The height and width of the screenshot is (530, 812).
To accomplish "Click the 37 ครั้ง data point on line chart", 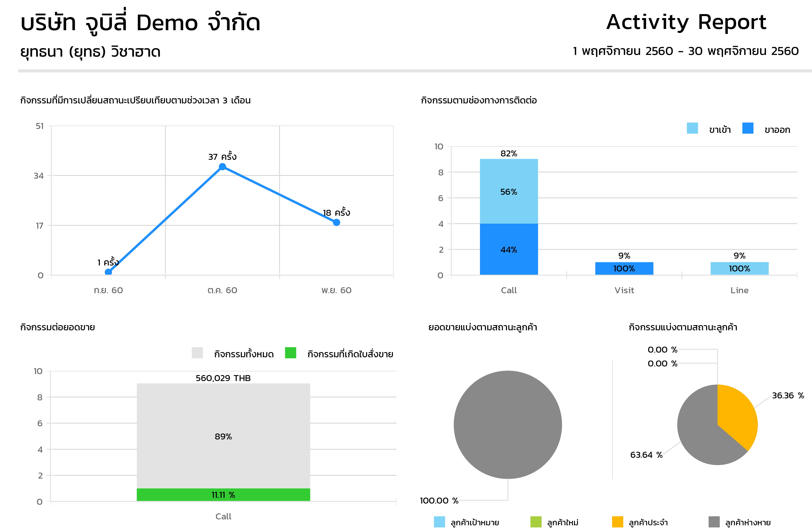I will coord(222,167).
